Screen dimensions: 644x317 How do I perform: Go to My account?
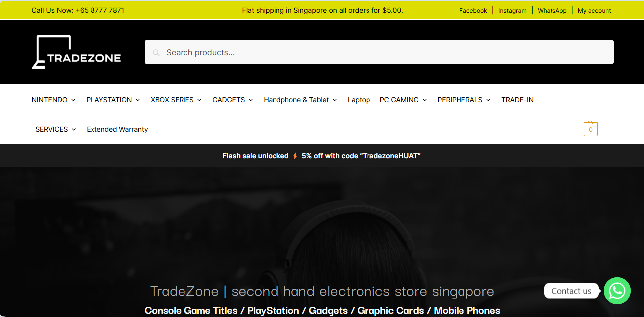(x=594, y=10)
